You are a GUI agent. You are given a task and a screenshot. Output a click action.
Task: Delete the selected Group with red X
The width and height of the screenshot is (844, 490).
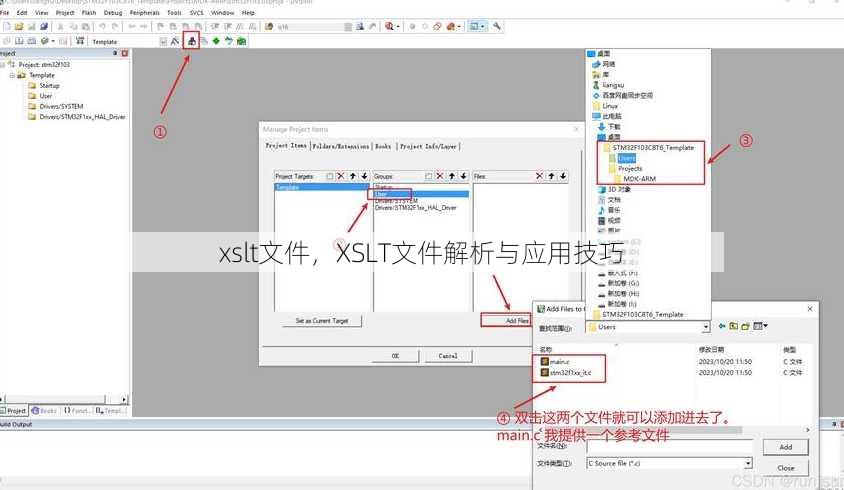click(440, 176)
